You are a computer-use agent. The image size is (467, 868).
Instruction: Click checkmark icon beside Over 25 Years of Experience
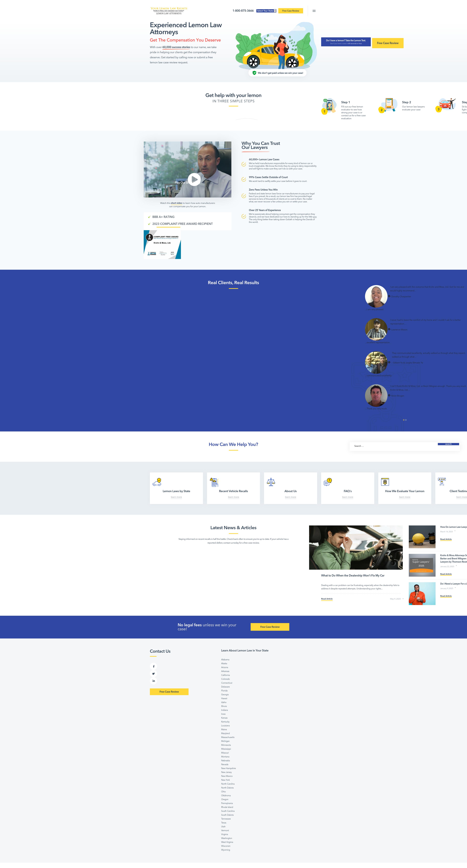[244, 216]
